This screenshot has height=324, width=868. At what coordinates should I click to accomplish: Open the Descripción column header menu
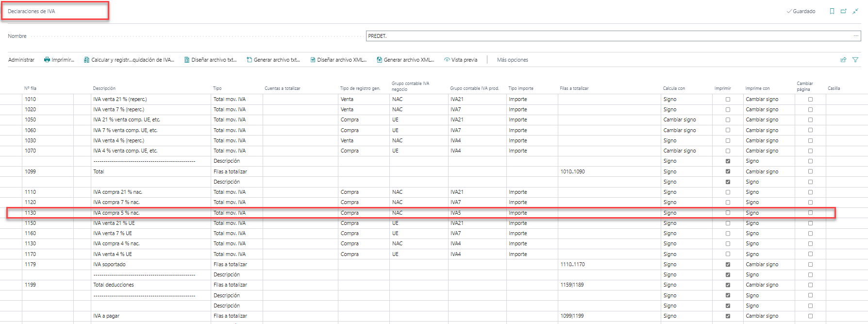(x=104, y=88)
